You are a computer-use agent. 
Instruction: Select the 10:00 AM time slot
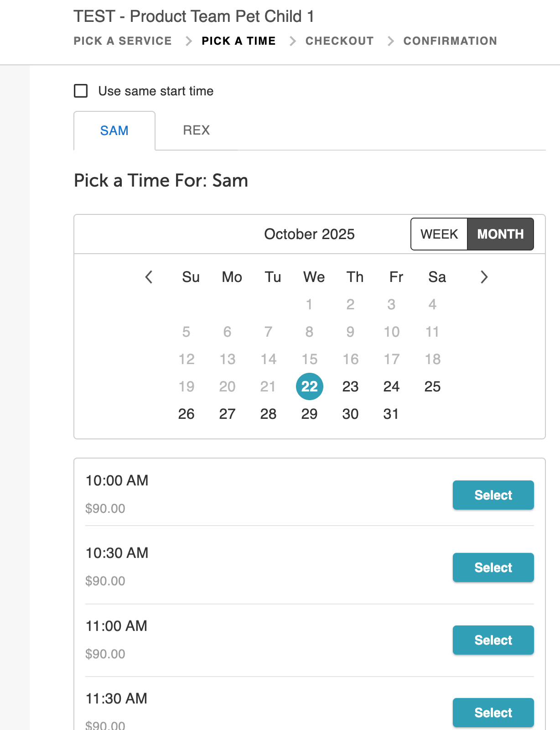(493, 495)
